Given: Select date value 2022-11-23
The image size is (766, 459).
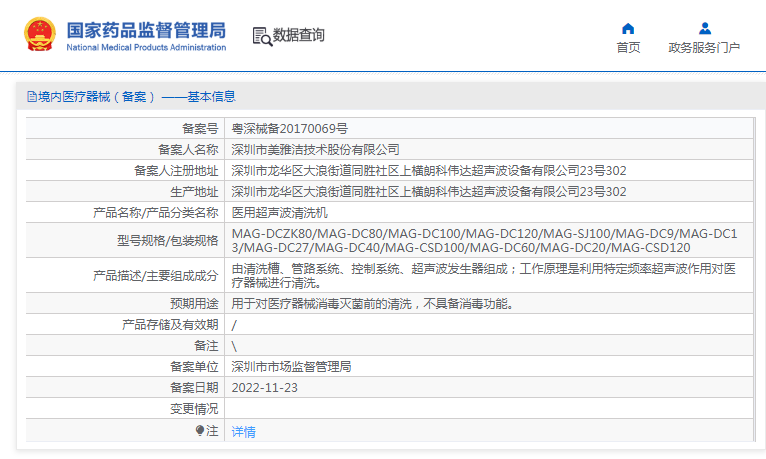Looking at the screenshot, I should click(264, 388).
